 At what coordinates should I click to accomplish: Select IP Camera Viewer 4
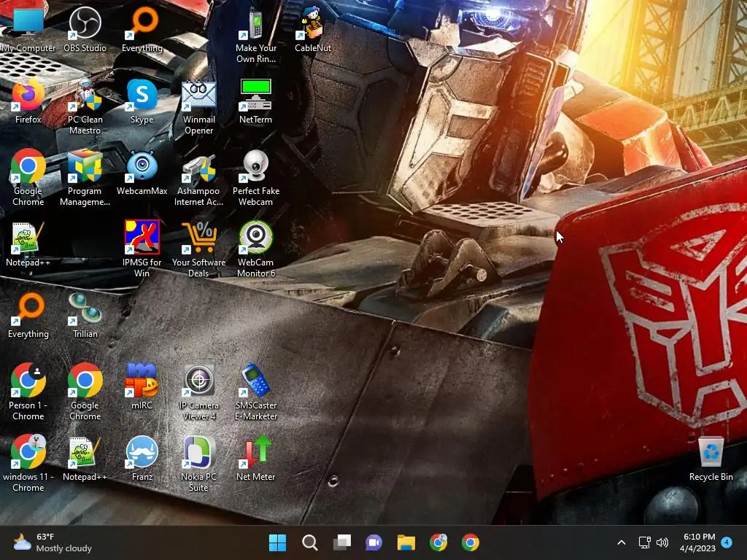pos(198,392)
